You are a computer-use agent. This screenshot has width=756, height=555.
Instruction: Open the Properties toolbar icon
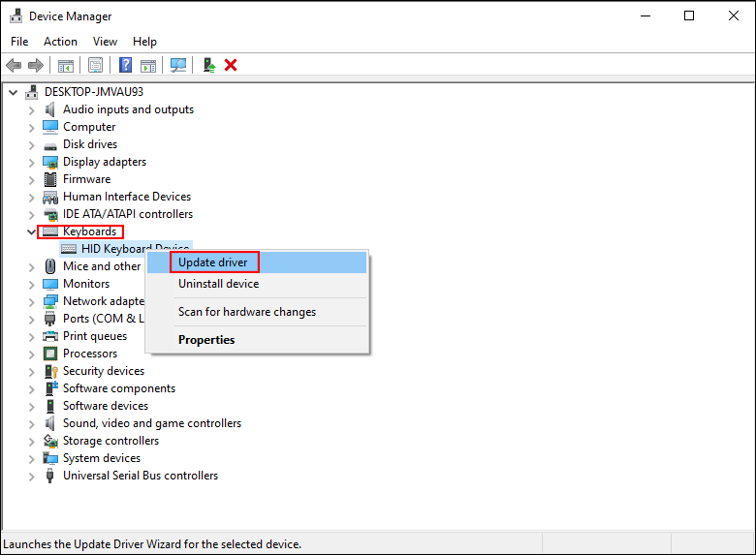point(95,65)
